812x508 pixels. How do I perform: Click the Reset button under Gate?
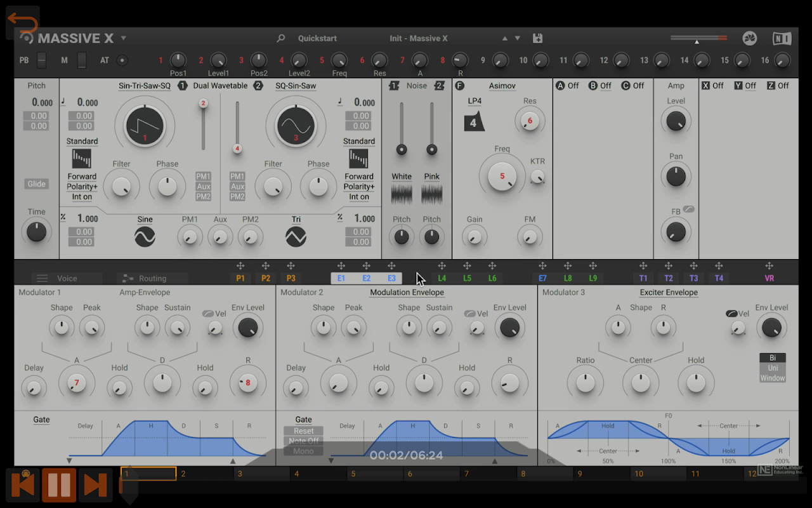point(303,431)
